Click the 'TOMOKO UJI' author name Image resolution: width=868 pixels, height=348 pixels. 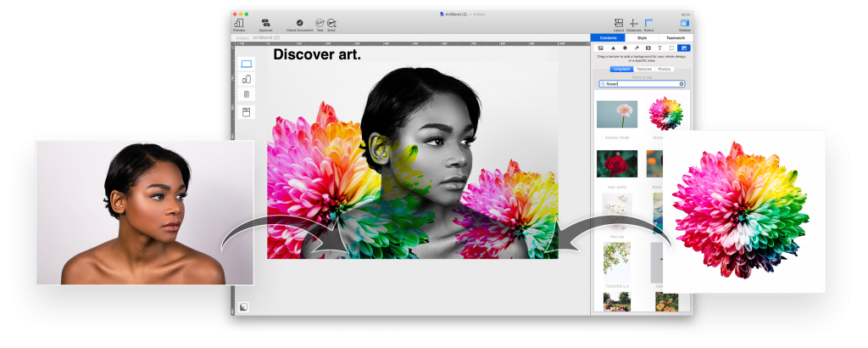click(x=617, y=286)
